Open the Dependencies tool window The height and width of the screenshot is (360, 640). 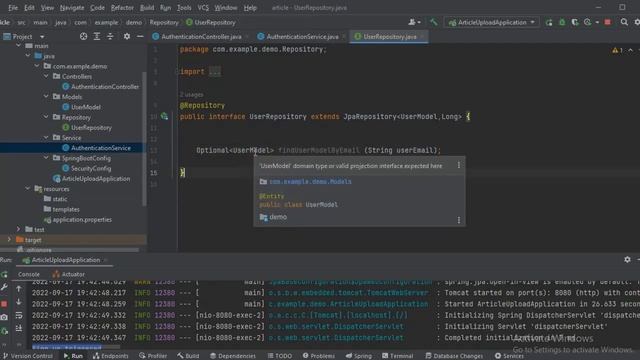(233, 356)
